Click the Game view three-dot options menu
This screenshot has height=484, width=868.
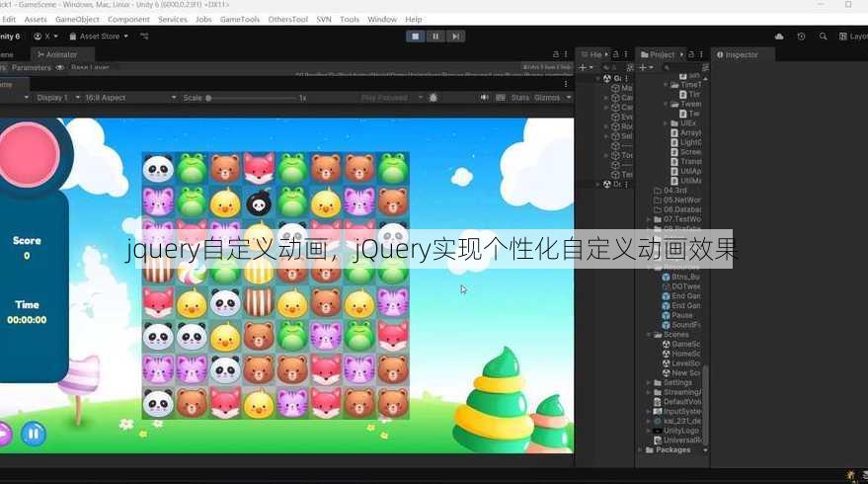565,84
